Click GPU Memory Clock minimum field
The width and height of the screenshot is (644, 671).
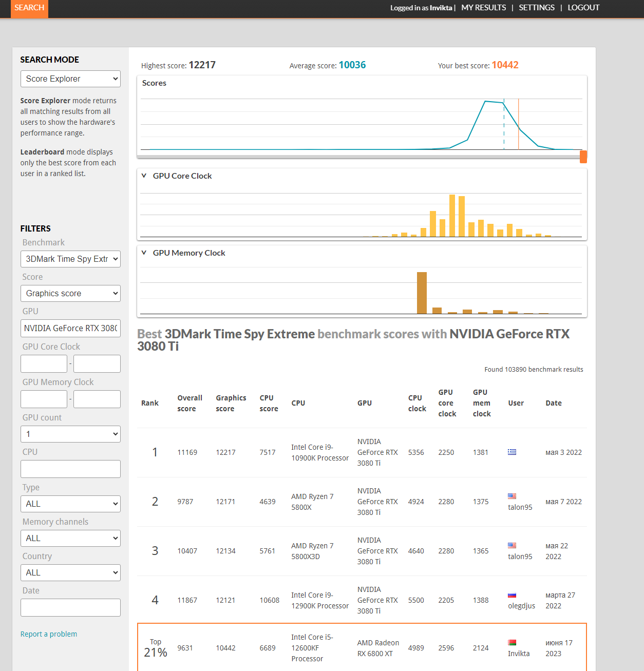(44, 399)
